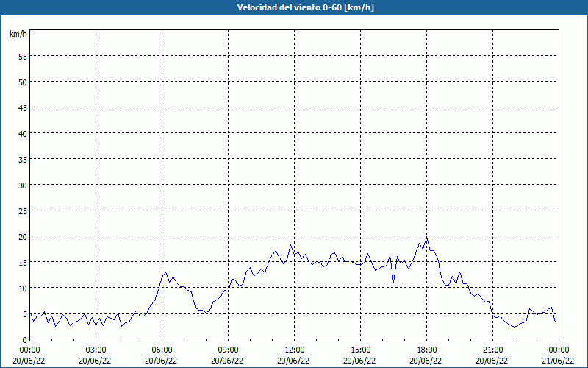The image size is (588, 368).
Task: Select the y-axis tick label '10'
Action: (23, 288)
